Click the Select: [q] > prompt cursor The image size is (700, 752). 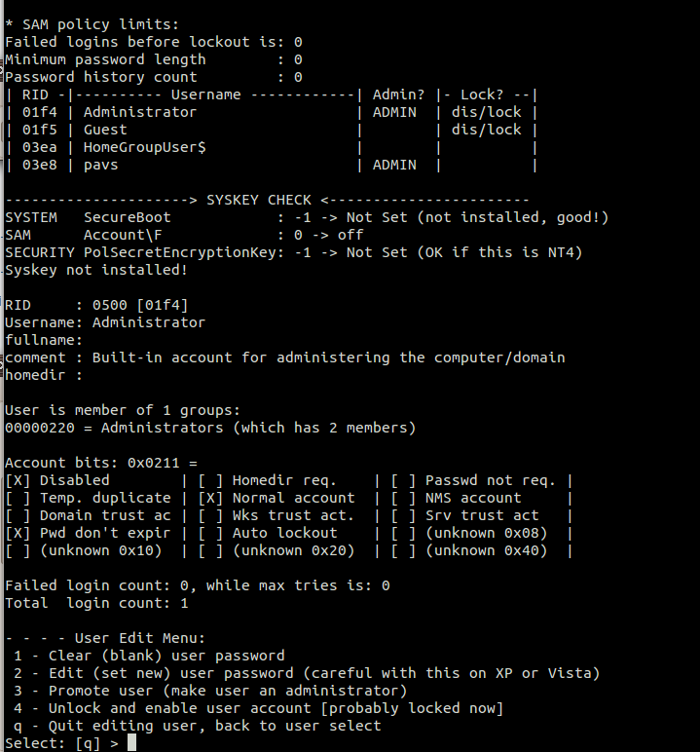click(134, 743)
